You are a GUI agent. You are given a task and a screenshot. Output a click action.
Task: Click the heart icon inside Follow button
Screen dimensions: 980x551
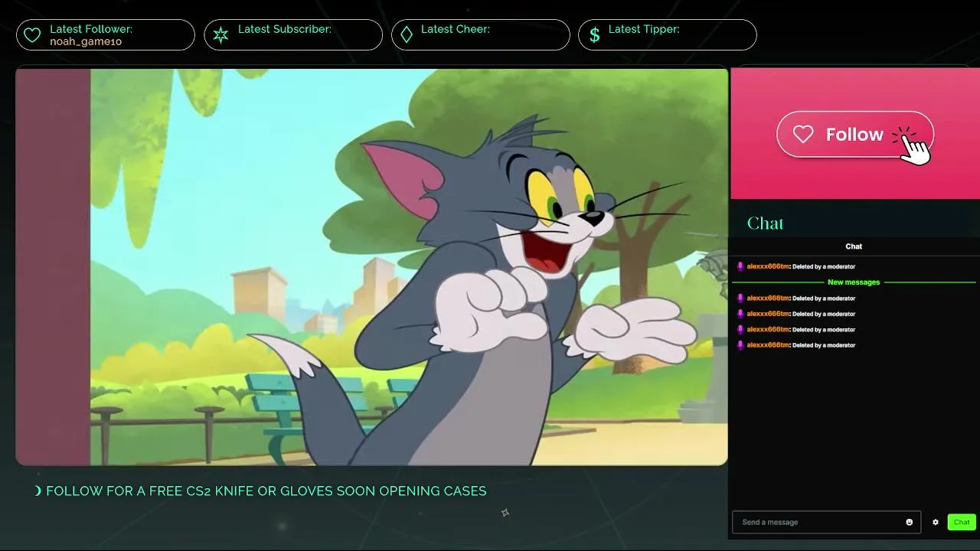[803, 135]
